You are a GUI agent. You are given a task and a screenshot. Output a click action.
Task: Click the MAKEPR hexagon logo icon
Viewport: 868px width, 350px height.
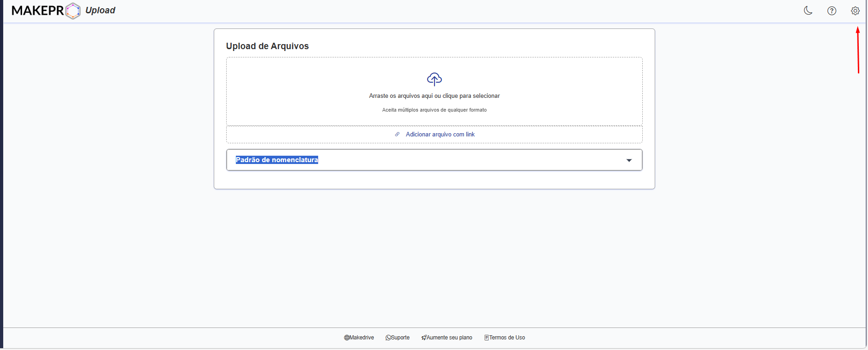coord(73,11)
